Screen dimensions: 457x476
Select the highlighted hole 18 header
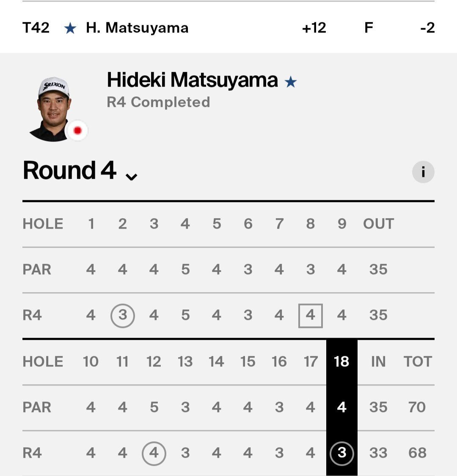coord(341,361)
